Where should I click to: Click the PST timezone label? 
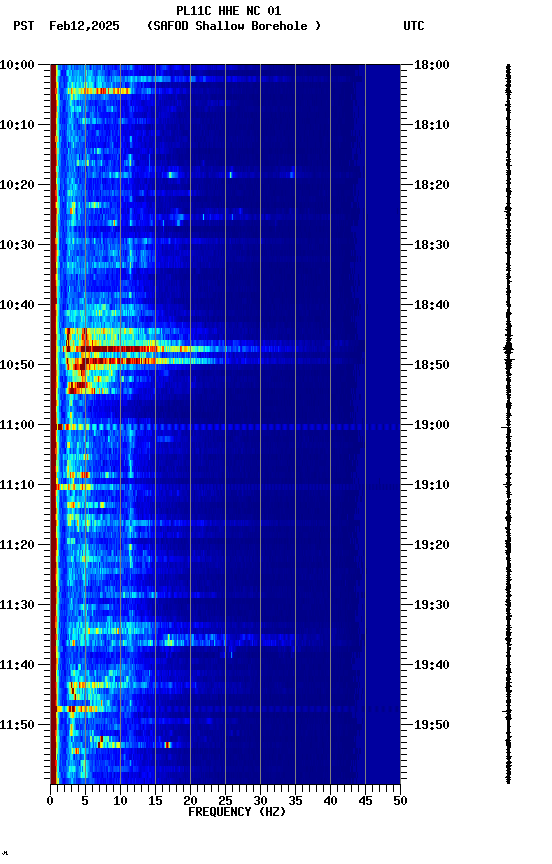click(24, 26)
